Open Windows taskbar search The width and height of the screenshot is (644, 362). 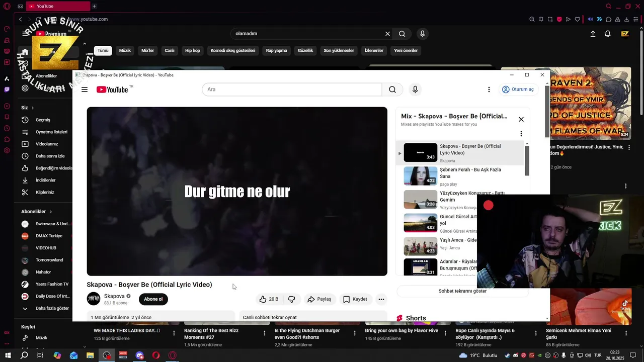pos(24,355)
